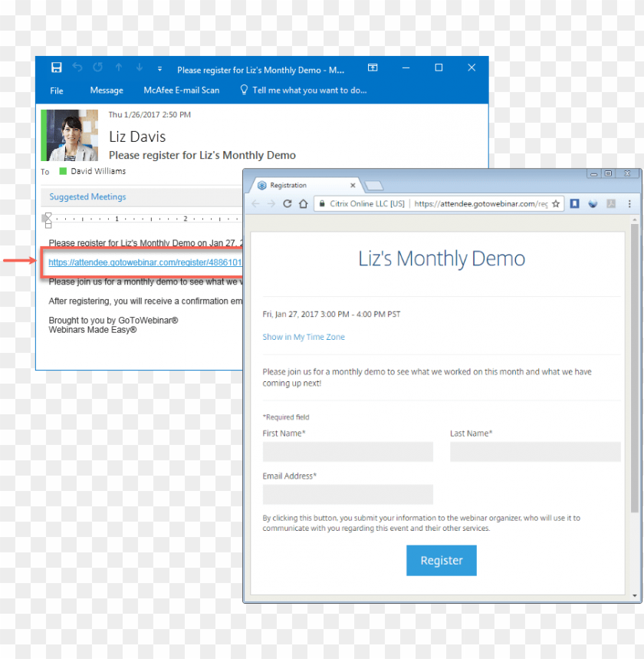Navigate back using the browser back arrow
Viewport: 644px width, 659px height.
point(255,203)
